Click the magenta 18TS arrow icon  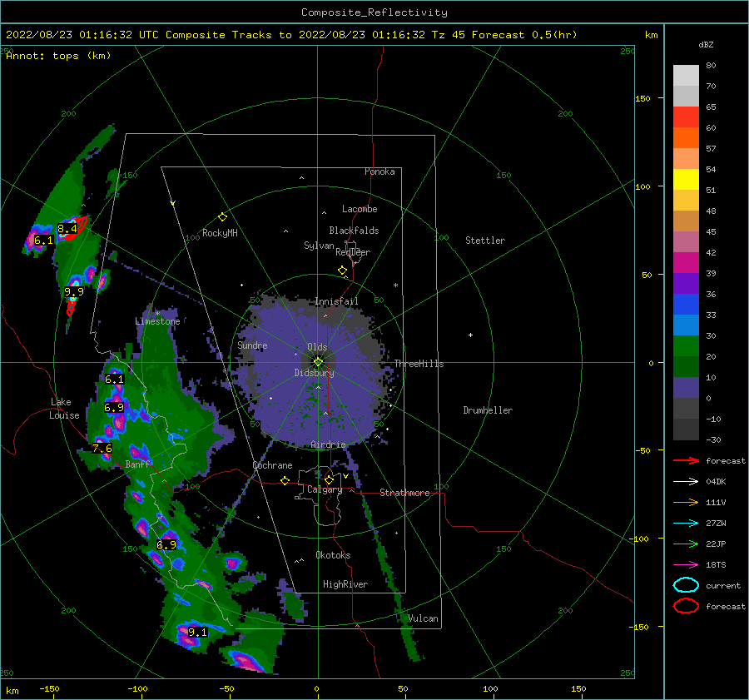[686, 565]
